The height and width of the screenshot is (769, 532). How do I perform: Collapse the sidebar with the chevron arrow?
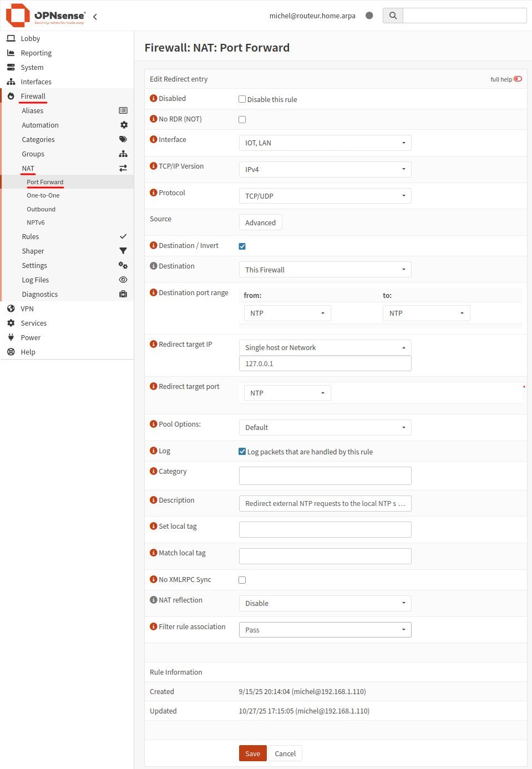(95, 17)
